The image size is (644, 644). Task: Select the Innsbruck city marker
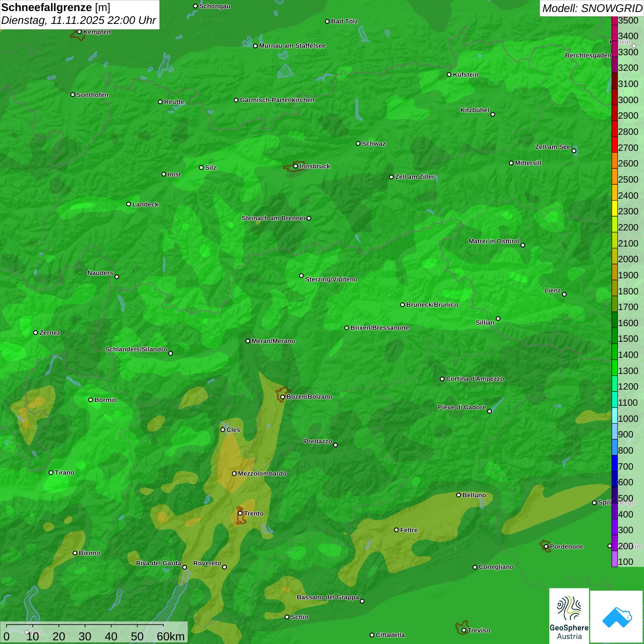click(x=296, y=166)
